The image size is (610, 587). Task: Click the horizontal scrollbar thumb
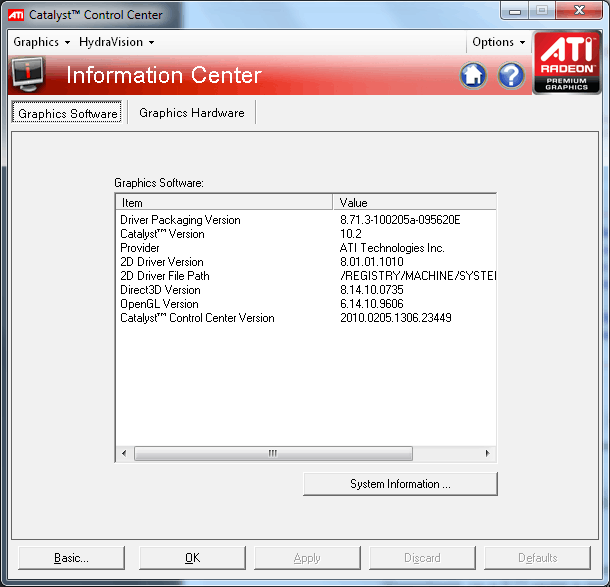(273, 453)
